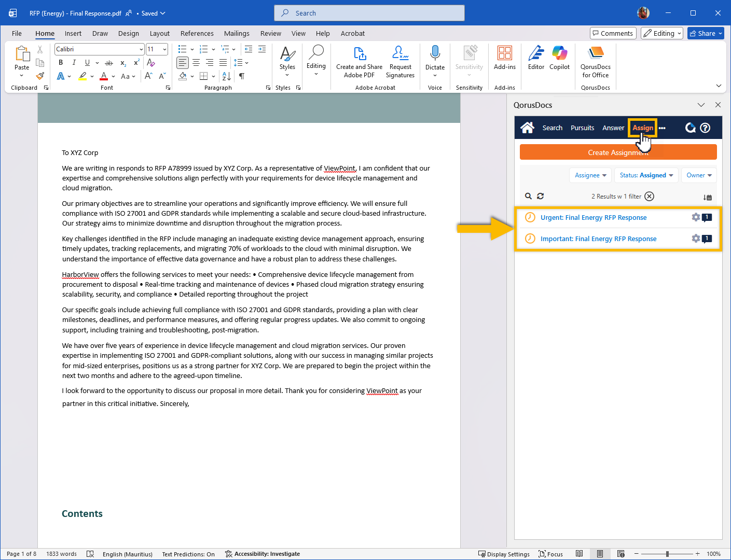Click the search magnifier in assignments panel
Viewport: 731px width, 560px height.
tap(528, 197)
